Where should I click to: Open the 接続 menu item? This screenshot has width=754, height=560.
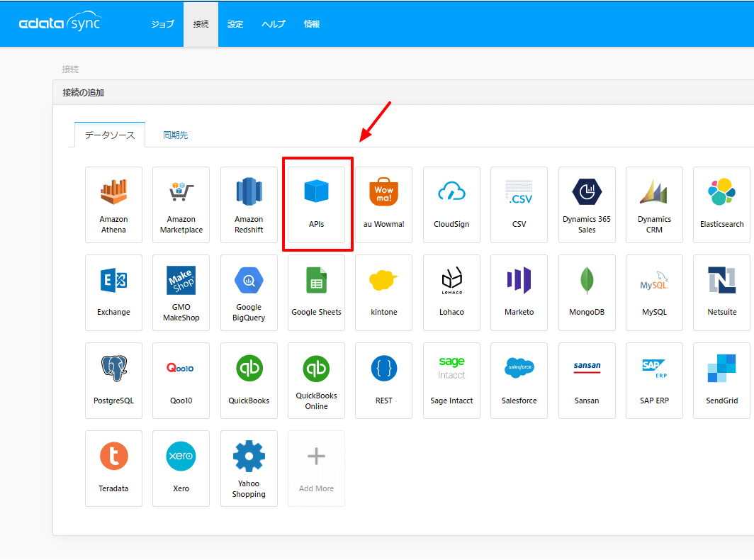[x=201, y=24]
